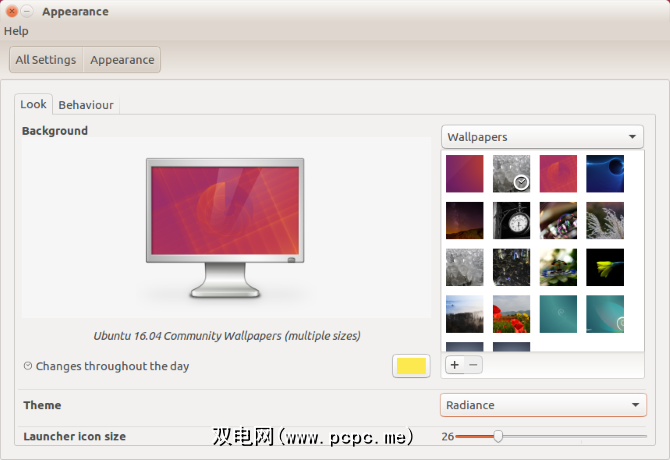Click the Appearance breadcrumb button
This screenshot has height=460, width=670.
tap(122, 60)
